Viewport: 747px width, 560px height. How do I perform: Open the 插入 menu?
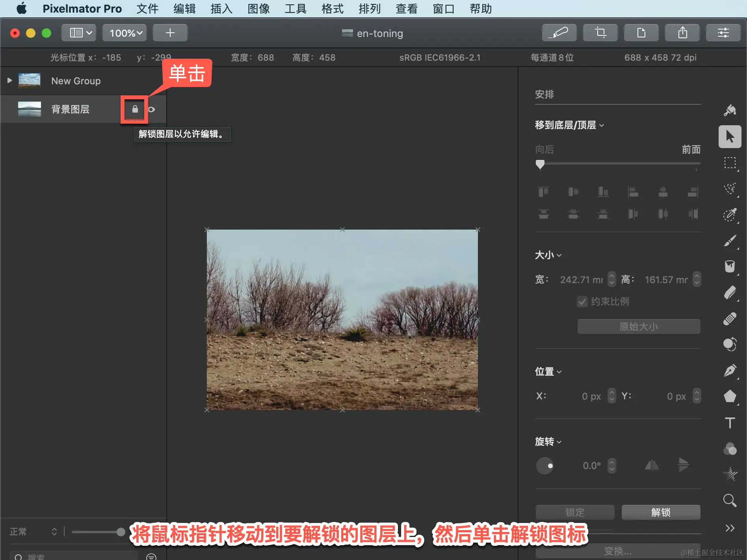coord(221,9)
